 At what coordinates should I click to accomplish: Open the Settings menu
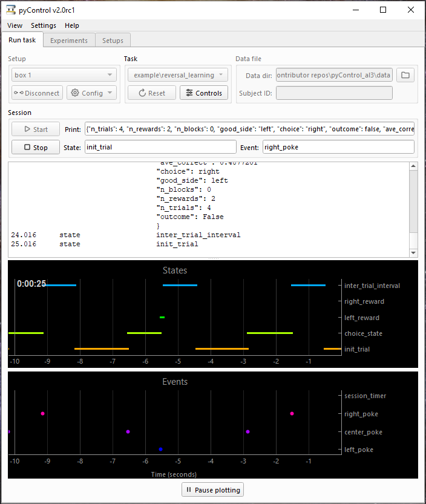click(44, 25)
